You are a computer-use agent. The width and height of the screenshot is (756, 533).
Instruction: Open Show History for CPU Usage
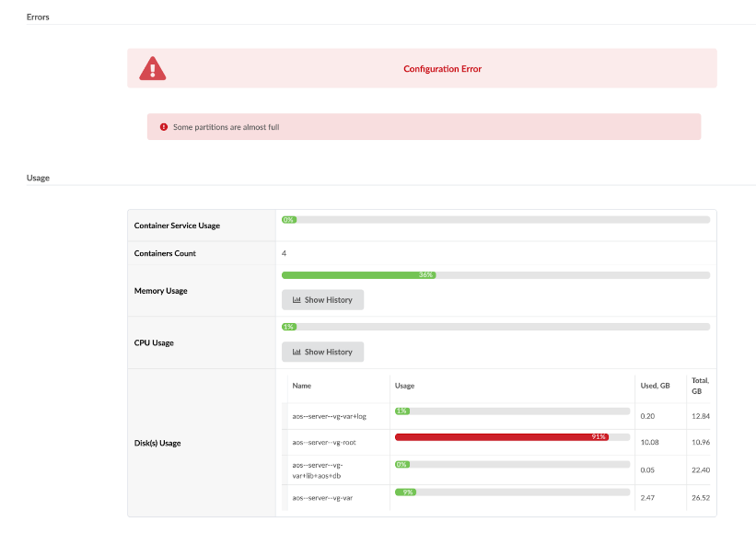point(322,352)
